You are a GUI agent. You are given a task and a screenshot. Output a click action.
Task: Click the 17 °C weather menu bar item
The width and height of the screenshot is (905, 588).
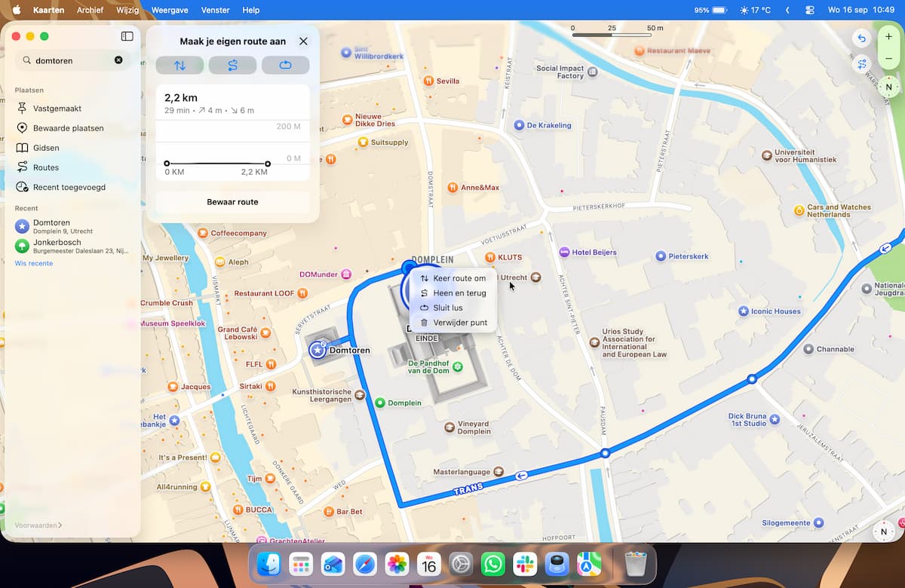click(x=755, y=10)
